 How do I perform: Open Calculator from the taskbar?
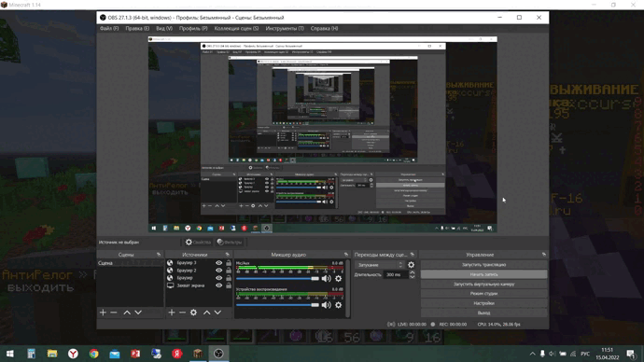click(x=31, y=354)
